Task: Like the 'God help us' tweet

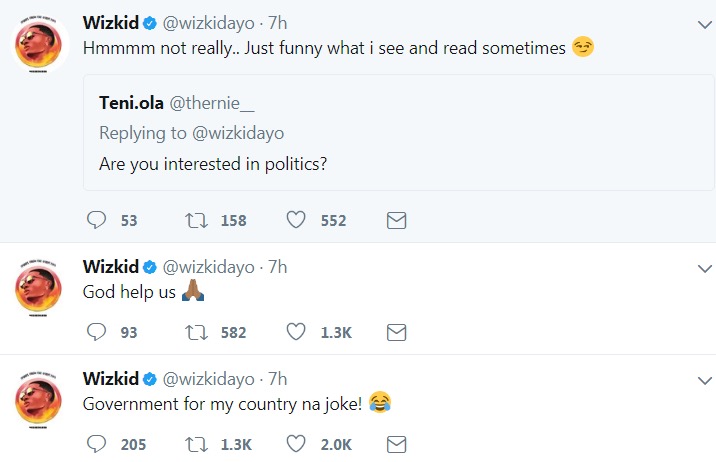Action: click(x=295, y=332)
